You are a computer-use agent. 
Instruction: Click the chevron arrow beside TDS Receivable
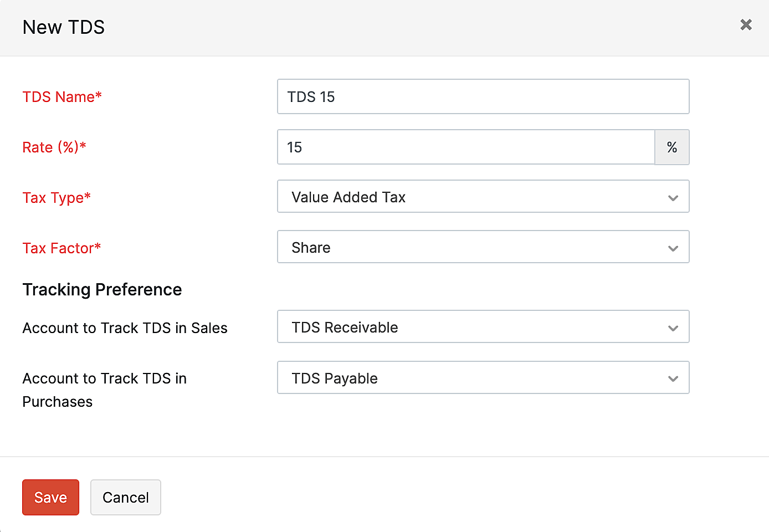pos(673,328)
